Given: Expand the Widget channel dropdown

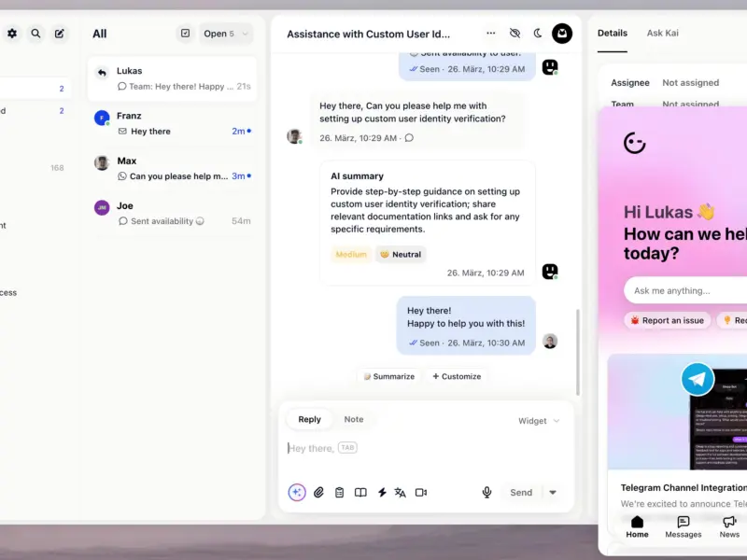Looking at the screenshot, I should [539, 421].
